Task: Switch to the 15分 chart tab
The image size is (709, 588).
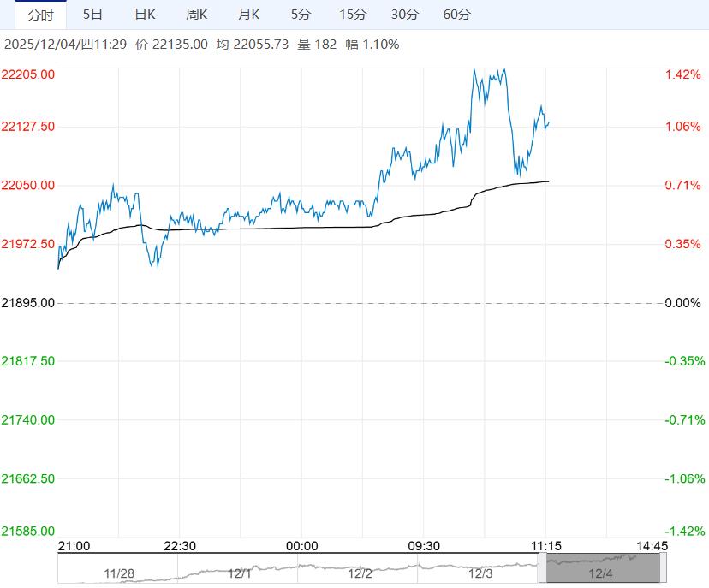Action: [x=353, y=15]
